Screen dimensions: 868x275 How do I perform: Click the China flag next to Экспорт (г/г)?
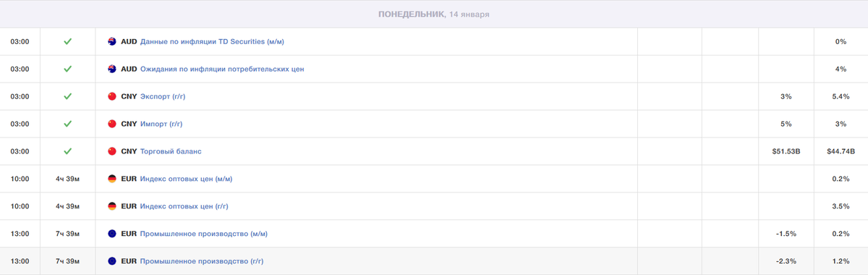111,96
